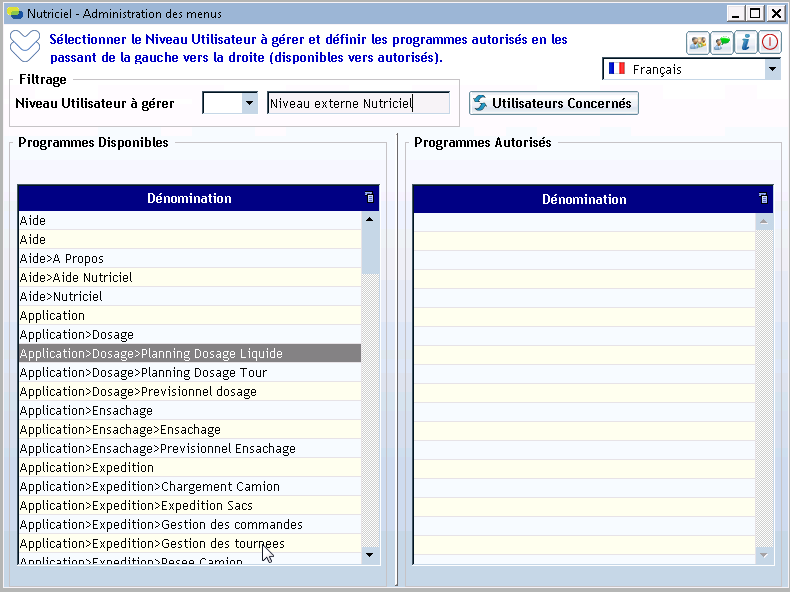
Task: Select 'Application>Dosage>Planning Dosage Tour' row
Action: [x=189, y=372]
